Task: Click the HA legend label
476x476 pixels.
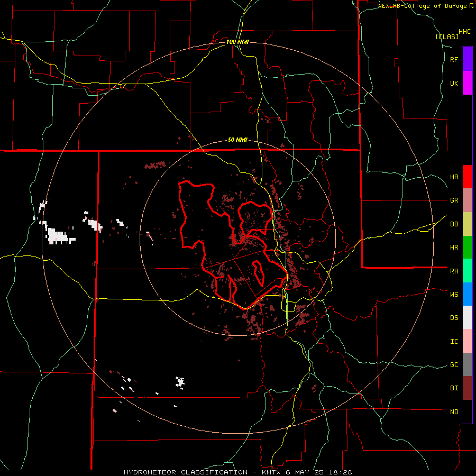Action: tap(454, 177)
